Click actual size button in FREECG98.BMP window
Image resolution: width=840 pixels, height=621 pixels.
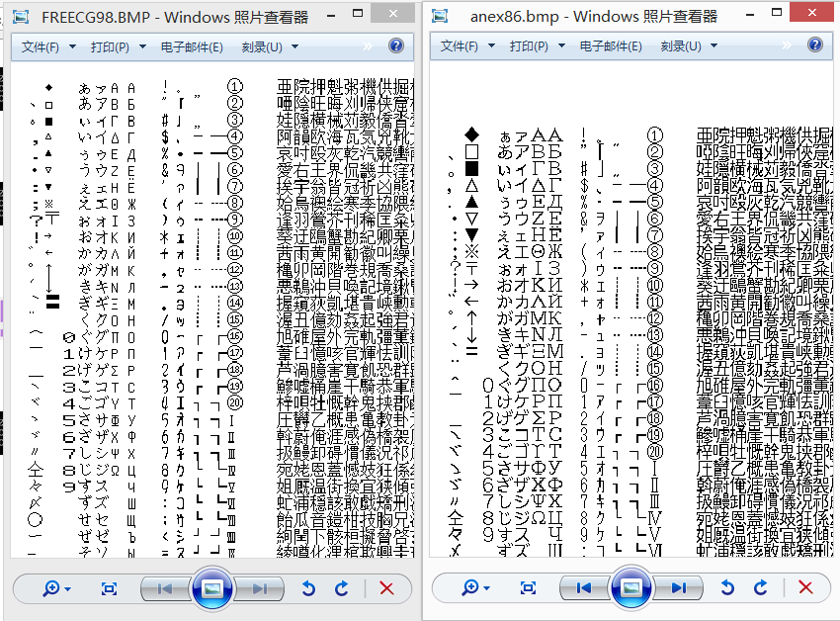pos(109,588)
